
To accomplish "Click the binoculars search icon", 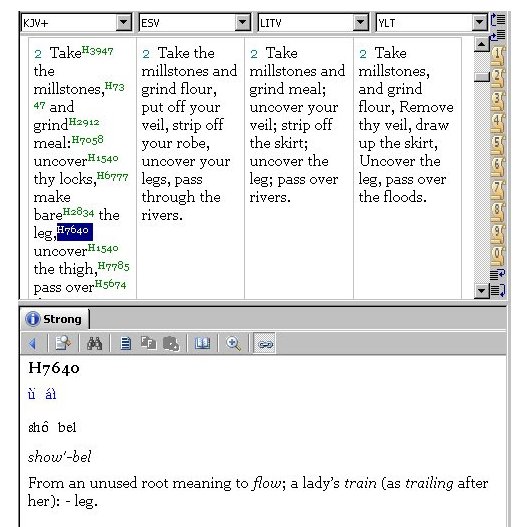I will (94, 343).
